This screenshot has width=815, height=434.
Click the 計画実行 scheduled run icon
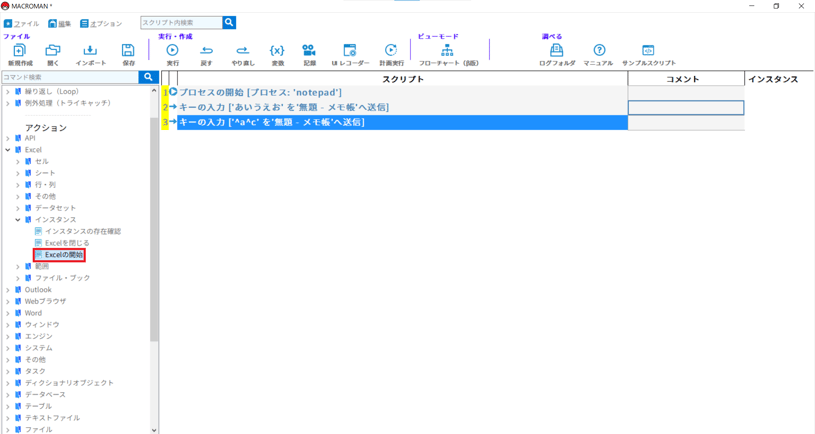(x=391, y=50)
